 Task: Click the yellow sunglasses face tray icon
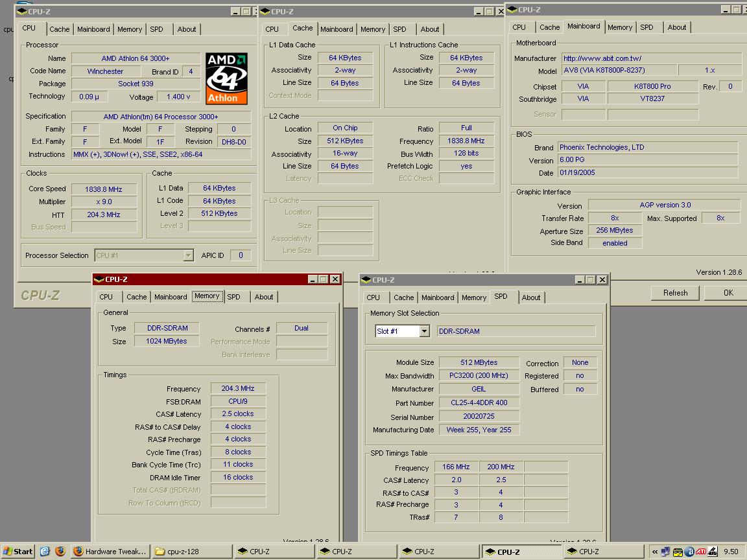click(x=678, y=552)
